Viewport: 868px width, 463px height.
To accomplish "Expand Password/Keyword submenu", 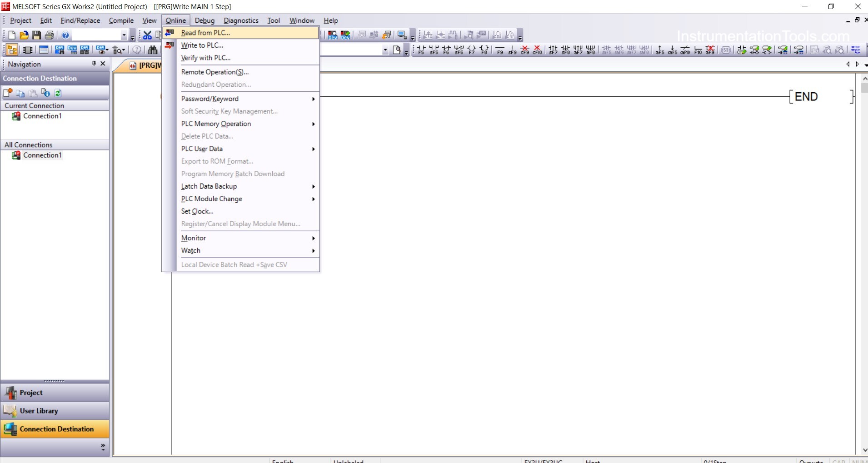I will 313,99.
